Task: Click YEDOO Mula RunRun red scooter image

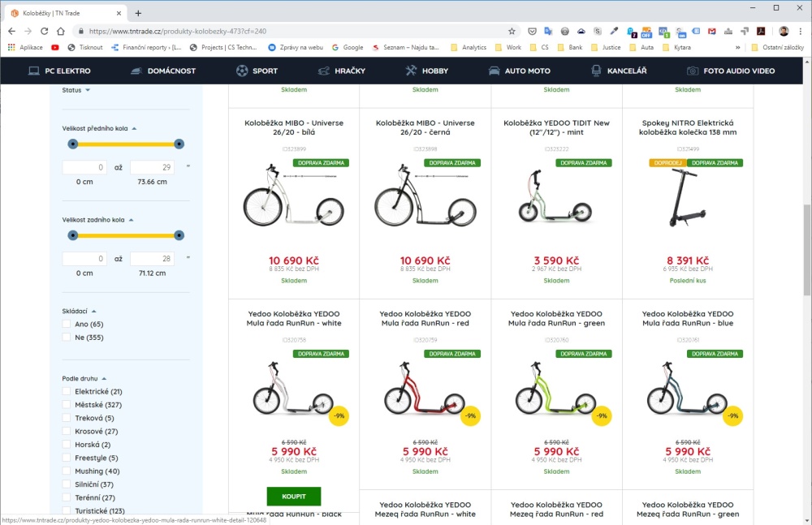Action: coord(425,389)
